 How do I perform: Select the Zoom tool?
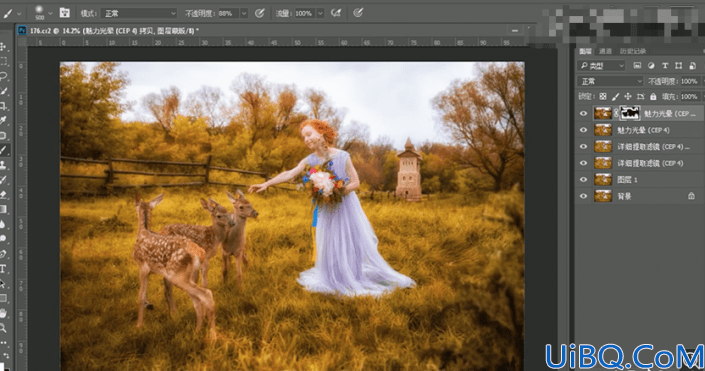pos(3,328)
